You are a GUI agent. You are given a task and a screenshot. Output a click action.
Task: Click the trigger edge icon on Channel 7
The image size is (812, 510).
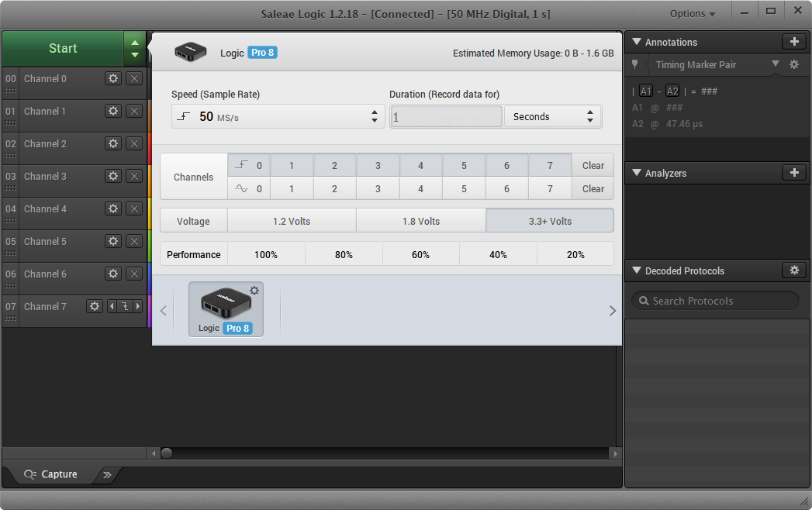tap(124, 306)
